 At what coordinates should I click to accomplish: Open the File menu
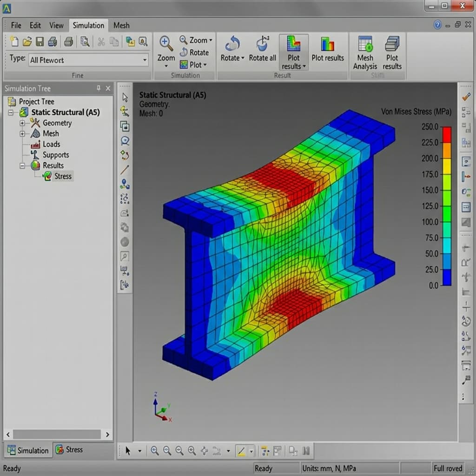click(16, 26)
